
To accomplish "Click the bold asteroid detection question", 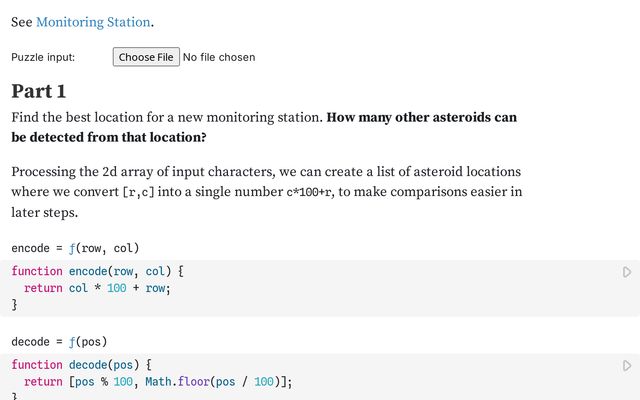I will point(418,118).
